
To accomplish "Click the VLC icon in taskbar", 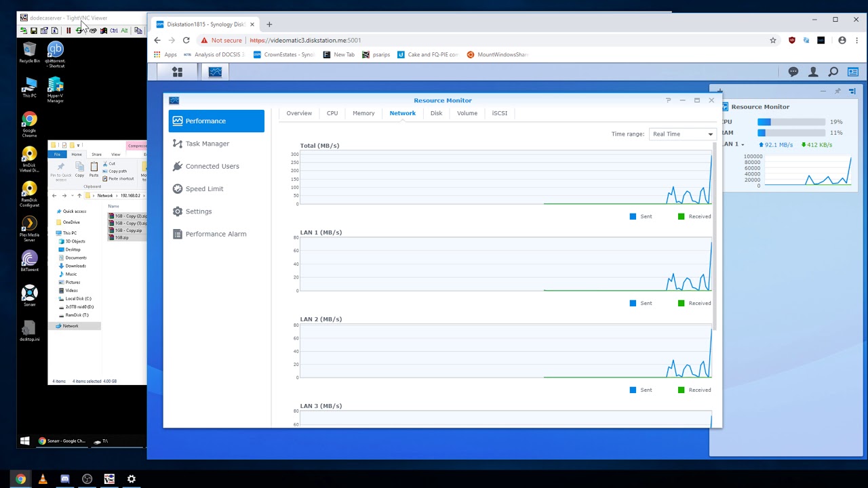I will click(43, 479).
